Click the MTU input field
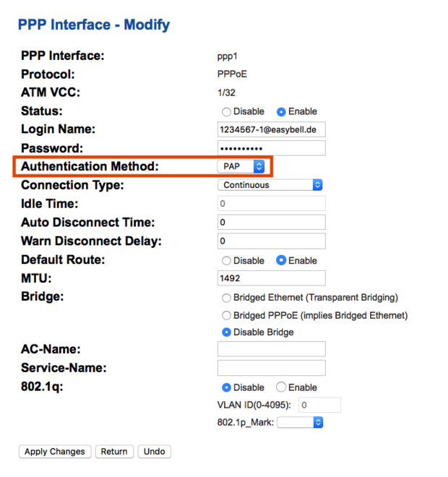The image size is (448, 477). point(271,278)
